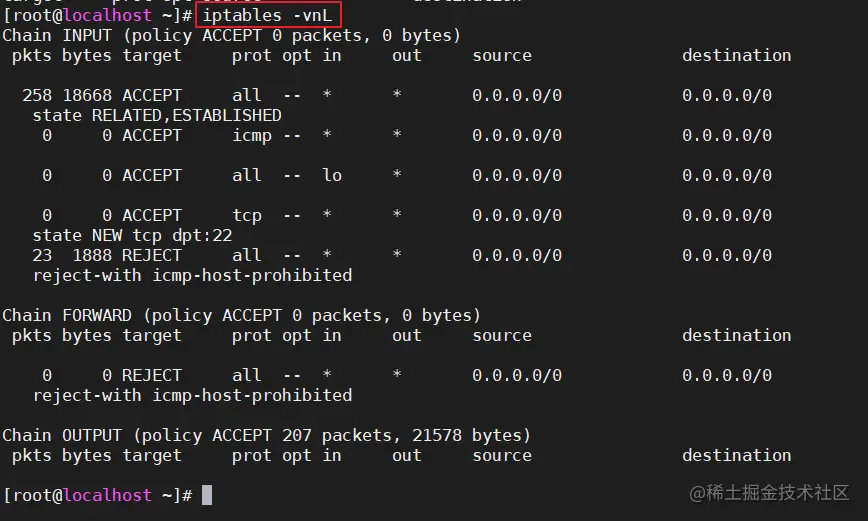Click the '18668' bytes value
The width and height of the screenshot is (868, 521).
click(87, 95)
